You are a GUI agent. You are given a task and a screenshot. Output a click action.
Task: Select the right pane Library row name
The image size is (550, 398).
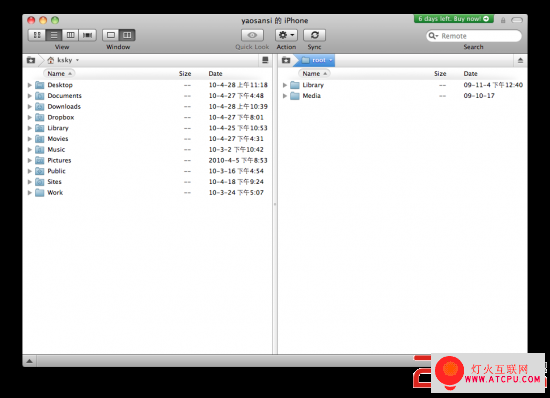[x=313, y=85]
